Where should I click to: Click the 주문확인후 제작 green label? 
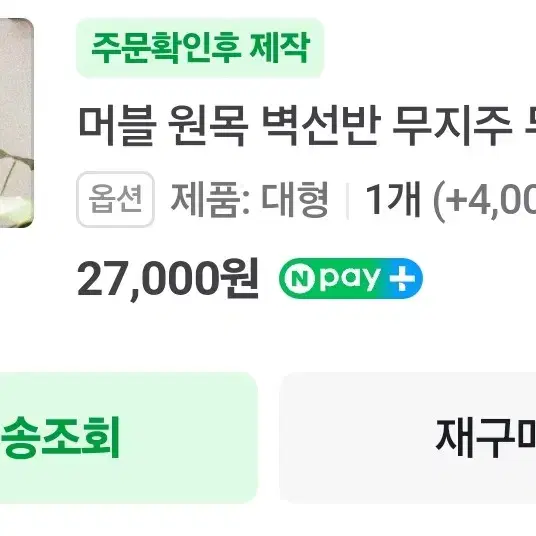[200, 48]
